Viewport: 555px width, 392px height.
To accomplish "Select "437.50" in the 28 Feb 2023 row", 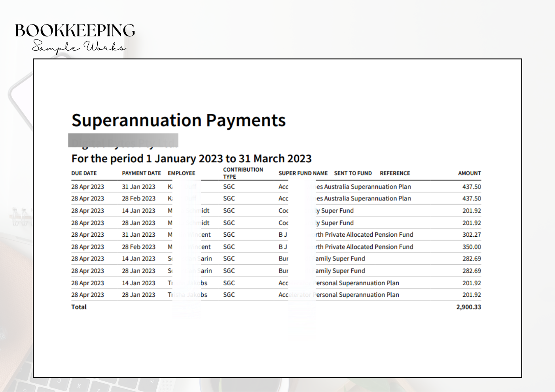I will [472, 199].
